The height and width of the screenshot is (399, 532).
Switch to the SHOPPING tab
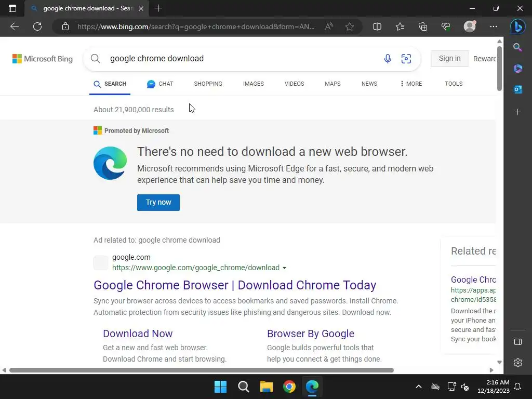tap(208, 84)
